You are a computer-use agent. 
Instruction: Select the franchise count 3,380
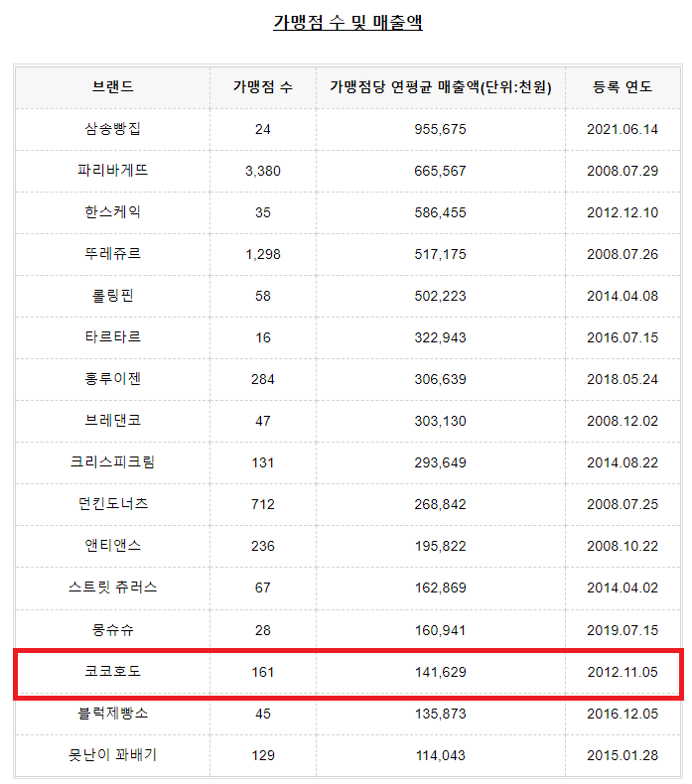263,171
